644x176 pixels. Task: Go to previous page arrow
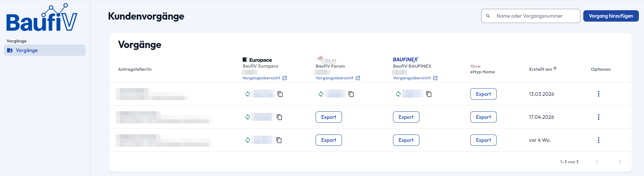click(x=597, y=161)
